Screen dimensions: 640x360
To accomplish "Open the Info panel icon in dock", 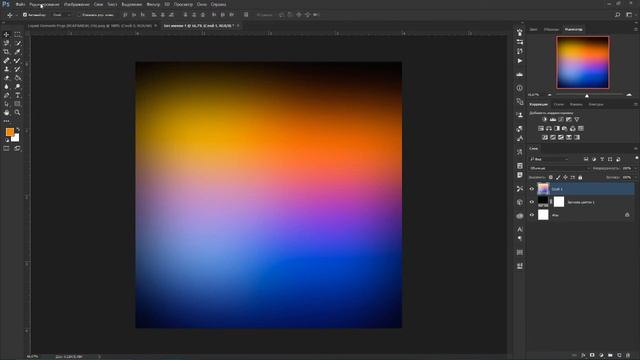I will coord(520,88).
